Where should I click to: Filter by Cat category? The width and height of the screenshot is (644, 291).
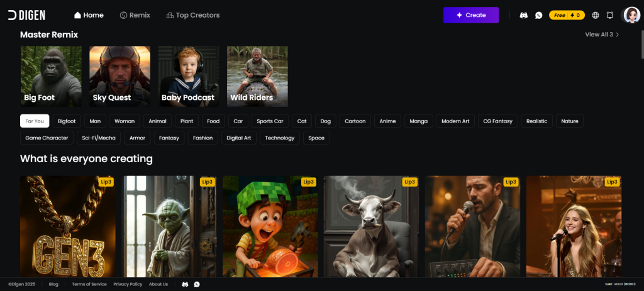click(302, 121)
